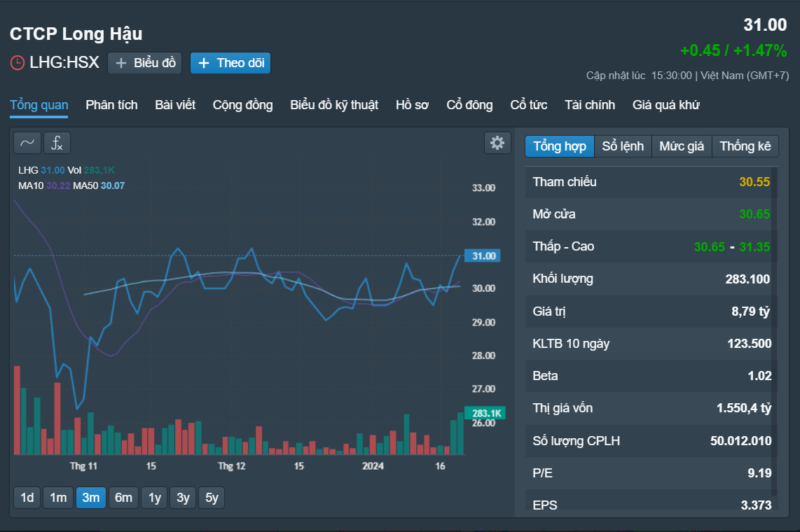
Task: Set chart range to 1y
Action: point(155,497)
